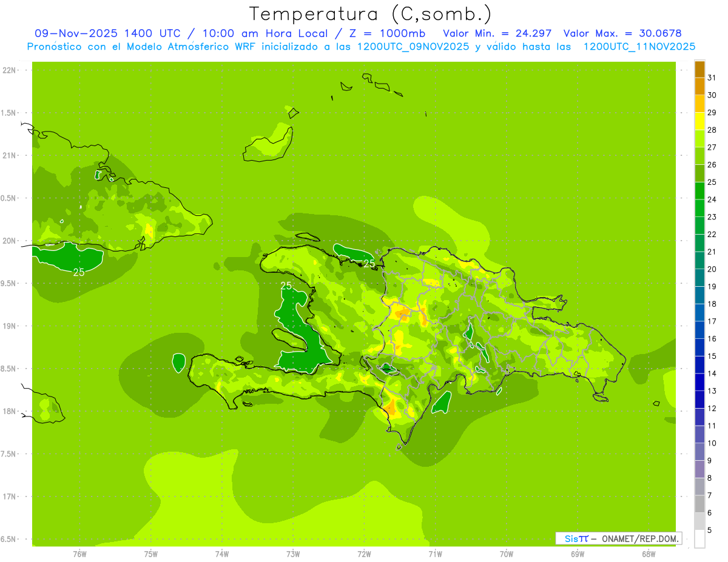The width and height of the screenshot is (728, 562).
Task: Click the '19N' latitude axis label
Action: [10, 326]
